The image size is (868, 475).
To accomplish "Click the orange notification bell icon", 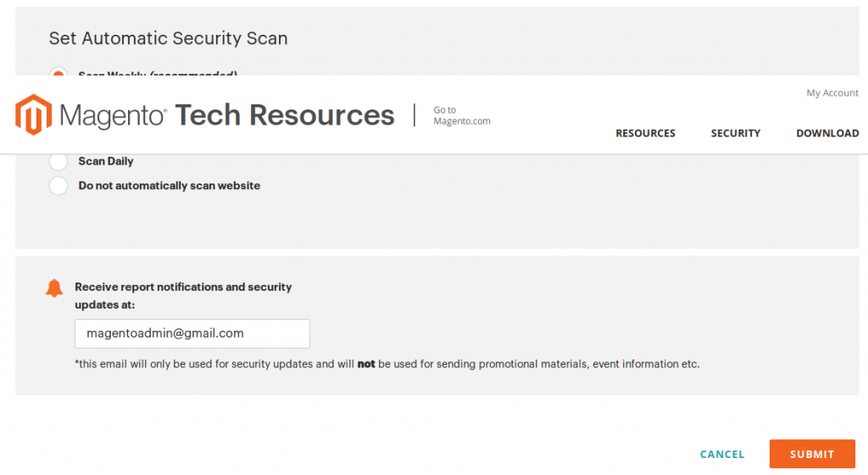I will pyautogui.click(x=54, y=288).
